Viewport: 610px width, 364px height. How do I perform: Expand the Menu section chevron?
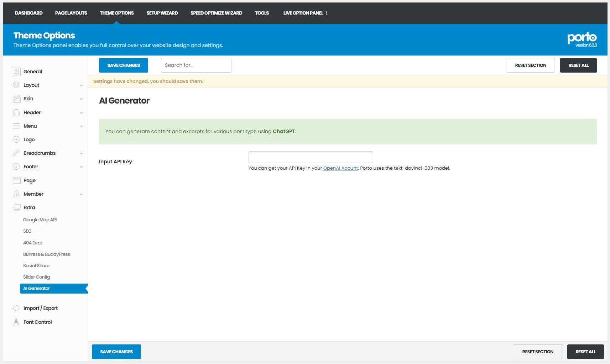coord(81,126)
